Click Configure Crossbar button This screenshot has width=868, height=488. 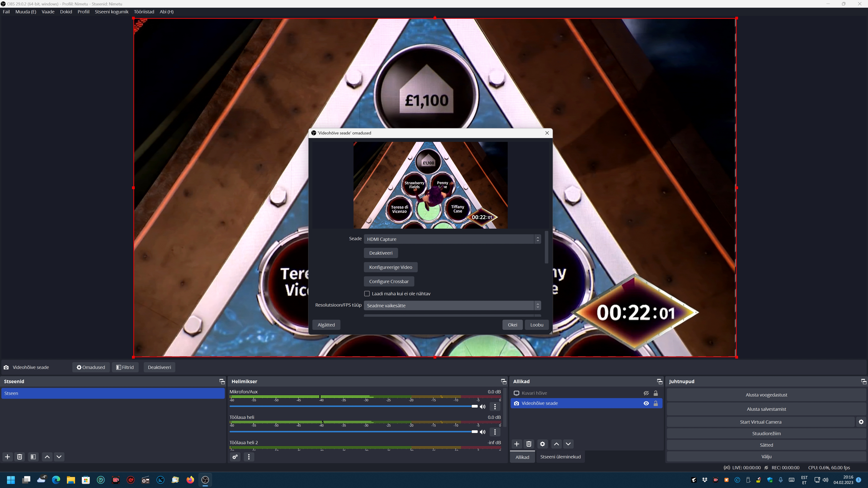coord(389,281)
